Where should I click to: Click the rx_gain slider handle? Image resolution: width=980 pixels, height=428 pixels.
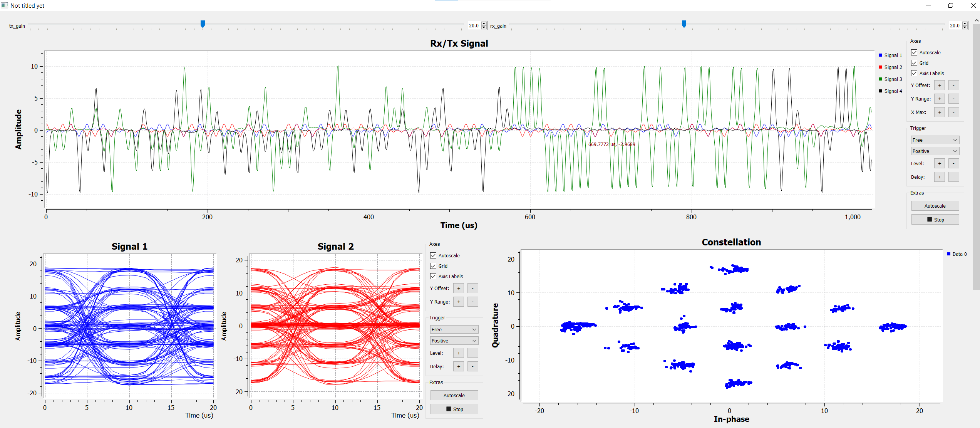pos(684,24)
